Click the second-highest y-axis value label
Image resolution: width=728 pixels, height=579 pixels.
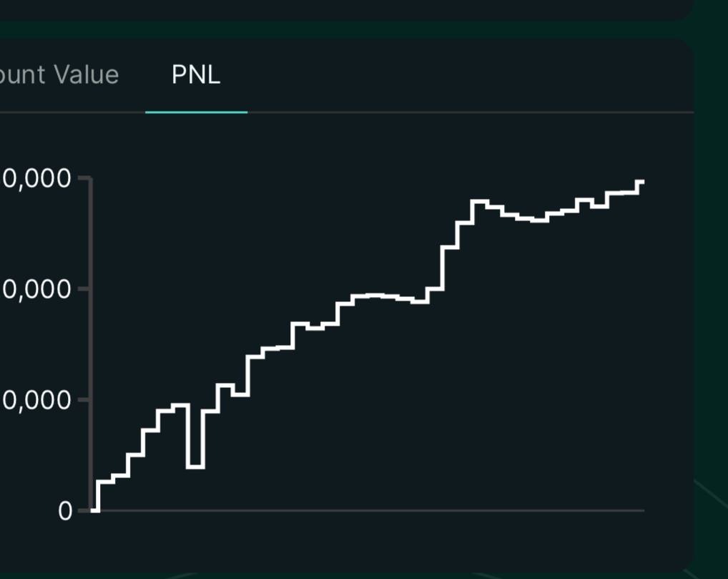point(36,289)
